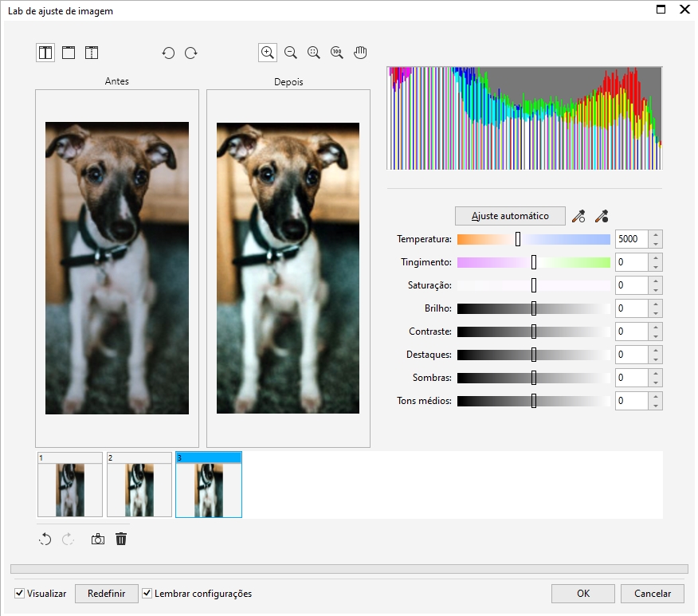Viewport: 698px width, 616px height.
Task: Create a snapshot with camera icon
Action: [97, 539]
